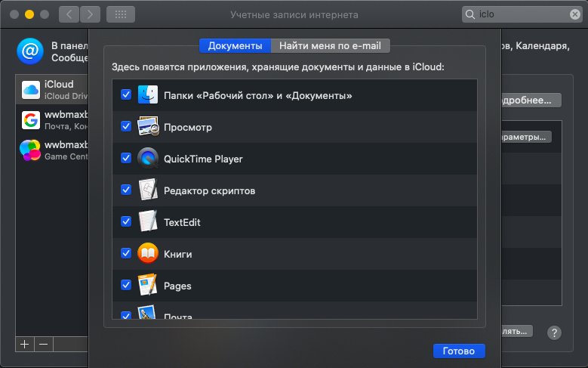The height and width of the screenshot is (368, 588).
Task: Go forward with the right arrow toolbar button
Action: [x=90, y=14]
